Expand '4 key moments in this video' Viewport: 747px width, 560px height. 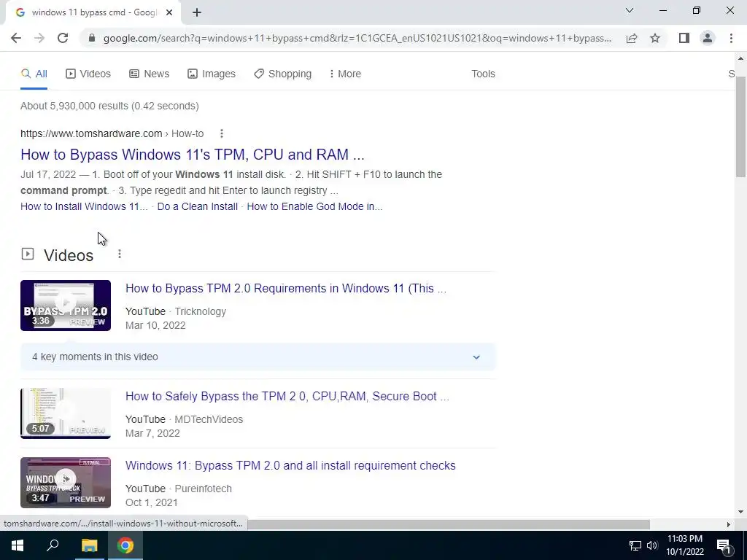(x=258, y=357)
